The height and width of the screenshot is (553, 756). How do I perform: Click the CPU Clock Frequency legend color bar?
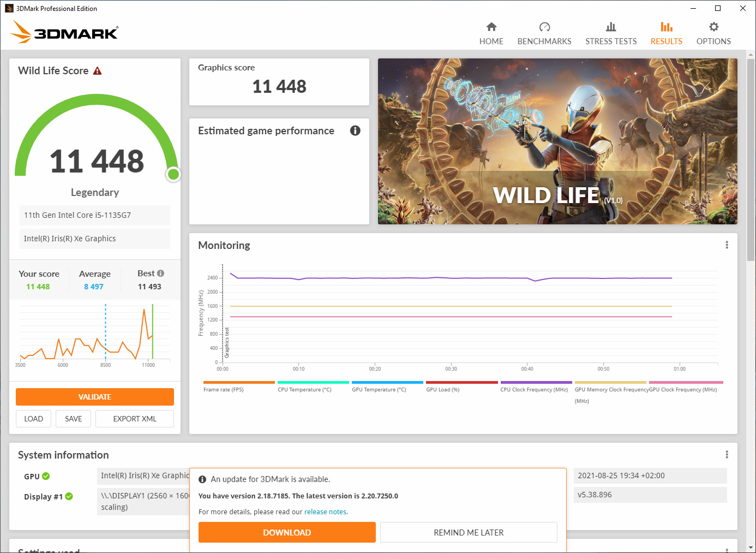tap(536, 383)
